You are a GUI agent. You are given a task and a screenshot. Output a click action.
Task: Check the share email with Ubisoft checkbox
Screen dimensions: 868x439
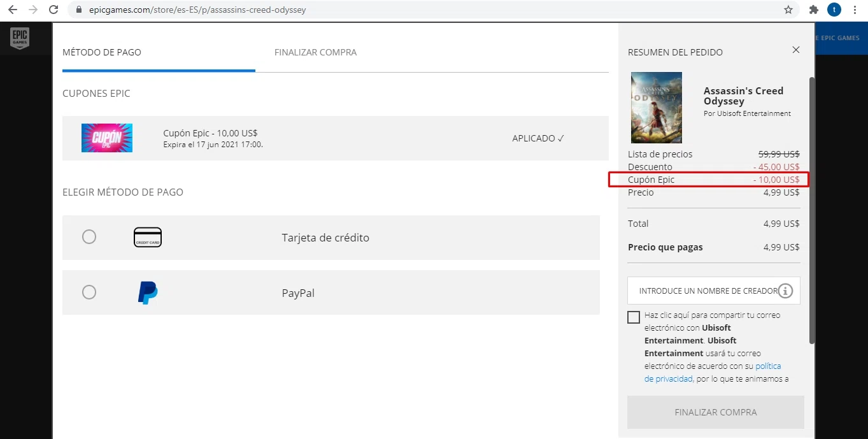pyautogui.click(x=634, y=317)
